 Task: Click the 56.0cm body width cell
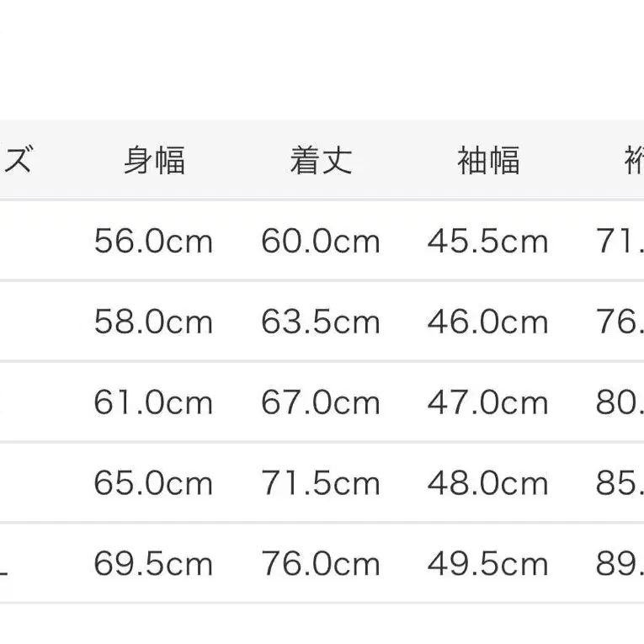pyautogui.click(x=153, y=242)
